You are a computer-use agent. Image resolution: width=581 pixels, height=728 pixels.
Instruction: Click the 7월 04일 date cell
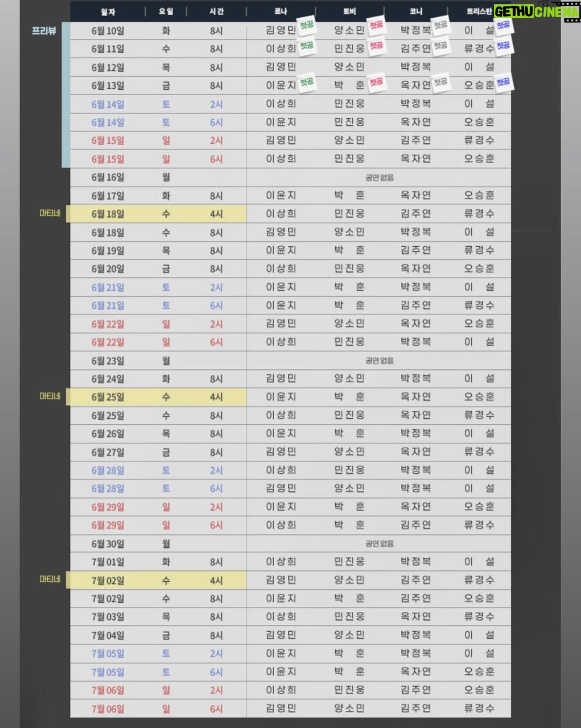[x=108, y=636]
